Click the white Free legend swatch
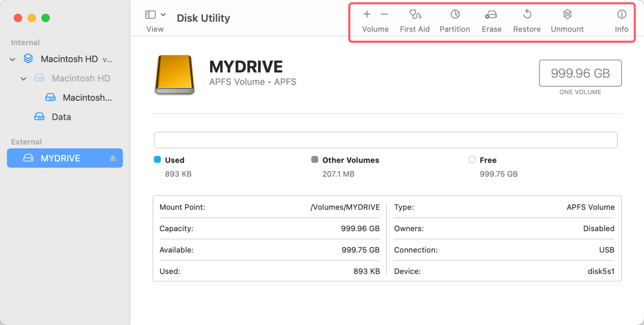 [x=472, y=160]
